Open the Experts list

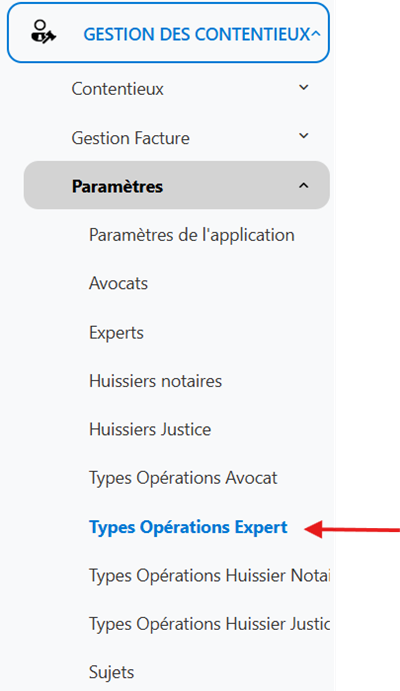pos(116,333)
